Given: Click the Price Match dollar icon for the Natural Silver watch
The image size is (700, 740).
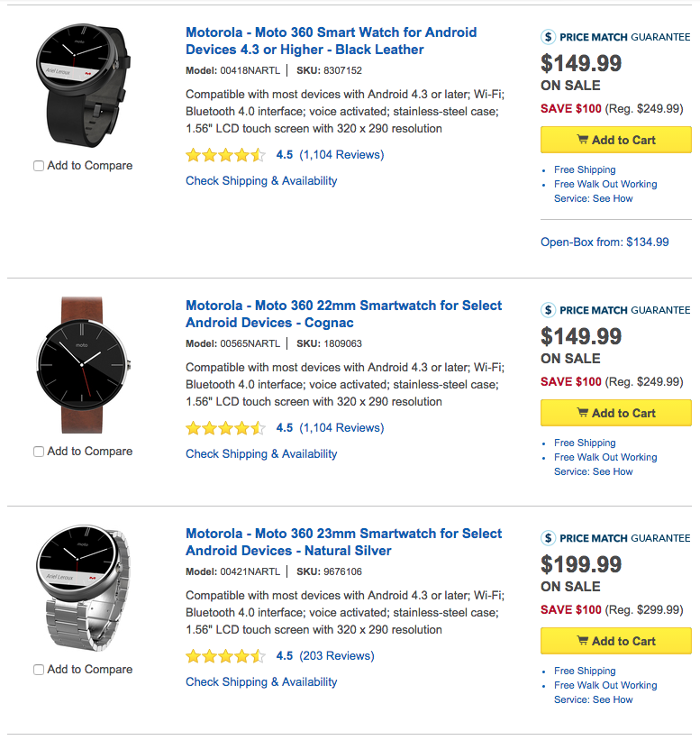Looking at the screenshot, I should (x=548, y=538).
